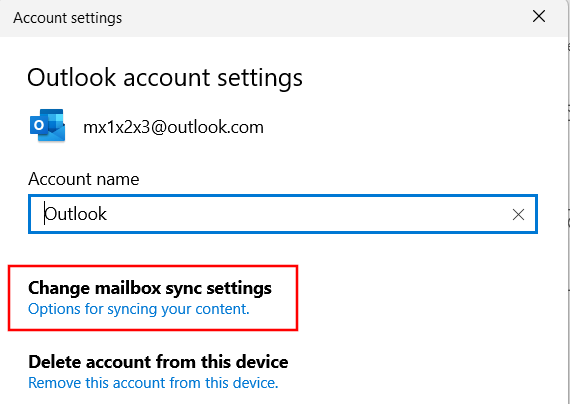Open Change mailbox sync settings
570x404 pixels.
[x=150, y=288]
